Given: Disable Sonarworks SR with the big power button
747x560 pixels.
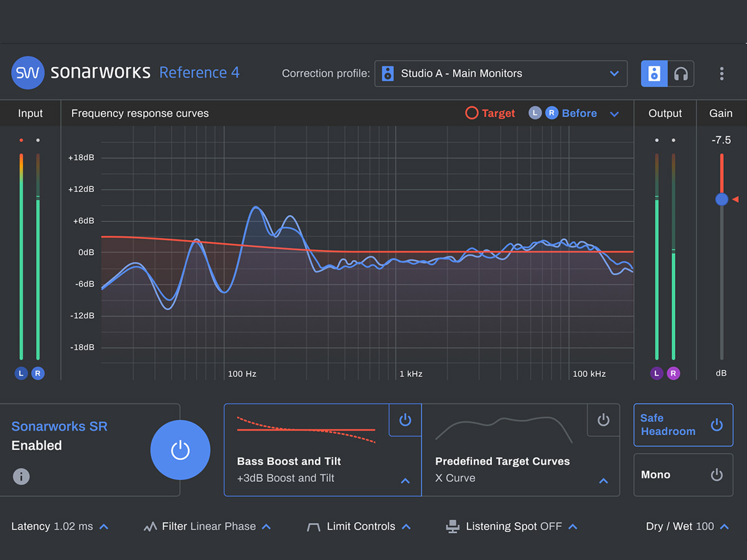Looking at the screenshot, I should tap(181, 450).
